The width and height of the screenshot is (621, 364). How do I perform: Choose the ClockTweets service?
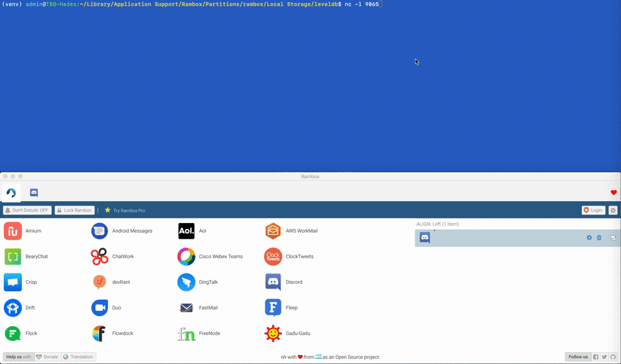point(273,257)
